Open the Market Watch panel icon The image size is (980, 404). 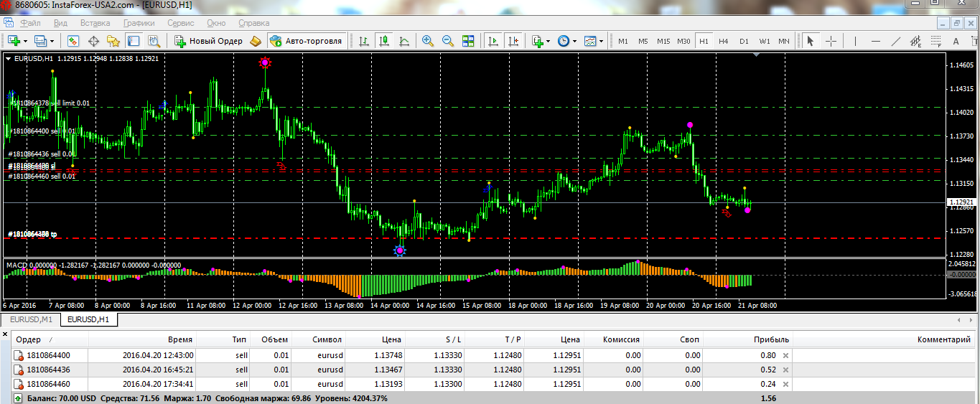(x=73, y=41)
